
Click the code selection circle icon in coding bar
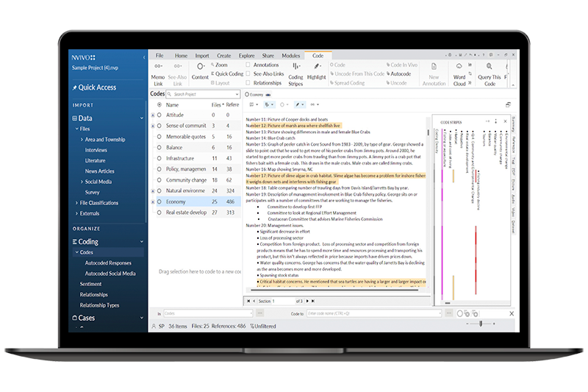click(x=460, y=313)
